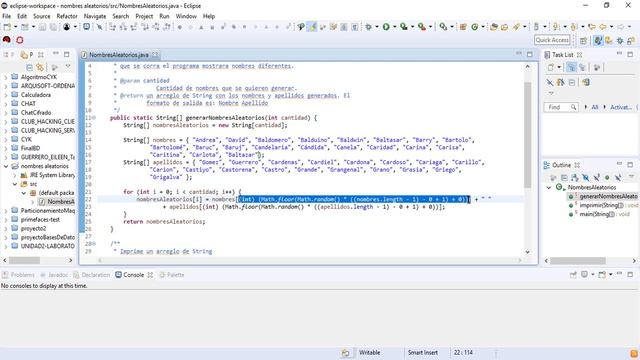Click the dark red round icon under the toolbar
This screenshot has width=640, height=360.
(x=7, y=40)
